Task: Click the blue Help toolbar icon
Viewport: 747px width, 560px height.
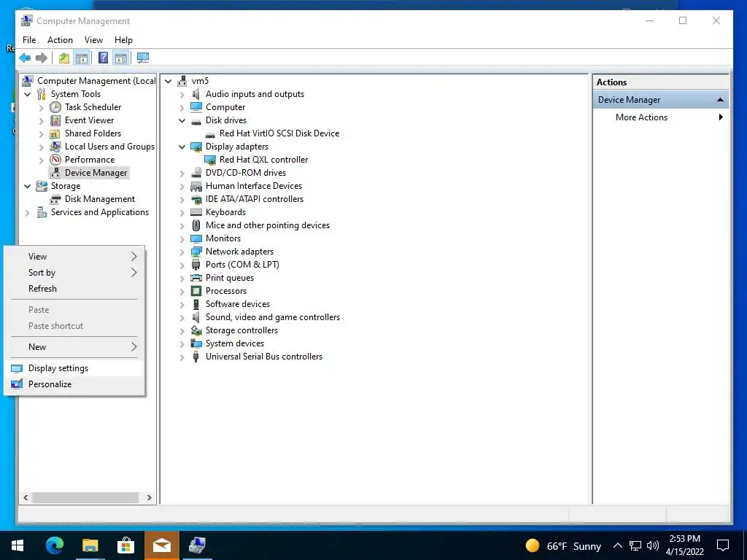Action: [x=103, y=58]
